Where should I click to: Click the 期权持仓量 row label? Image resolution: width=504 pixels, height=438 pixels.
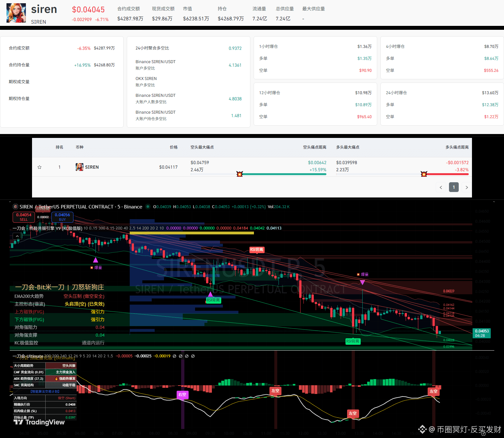[x=19, y=99]
